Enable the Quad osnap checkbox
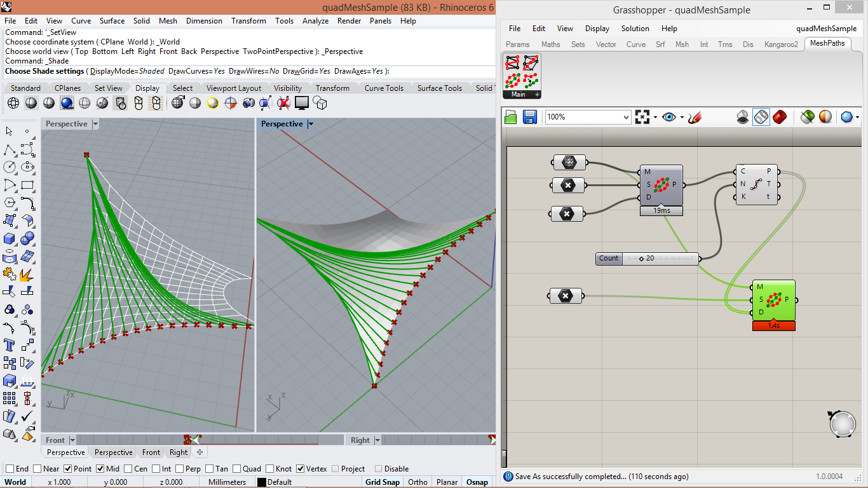The height and width of the screenshot is (488, 868). (236, 469)
